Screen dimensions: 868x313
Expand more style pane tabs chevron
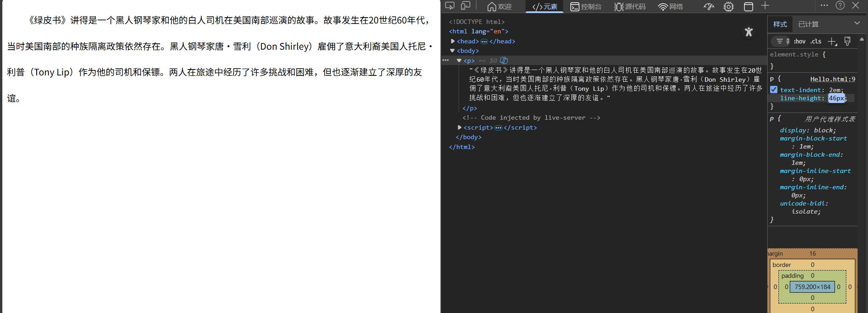(x=857, y=23)
